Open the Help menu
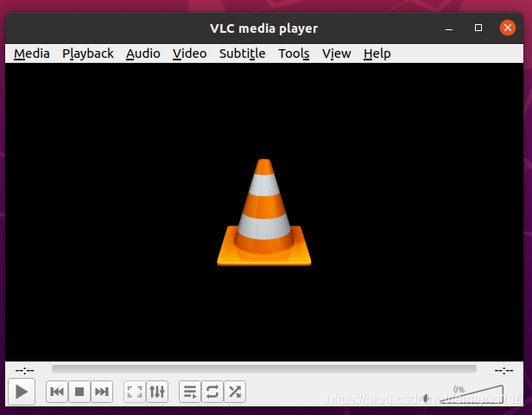 [x=377, y=53]
